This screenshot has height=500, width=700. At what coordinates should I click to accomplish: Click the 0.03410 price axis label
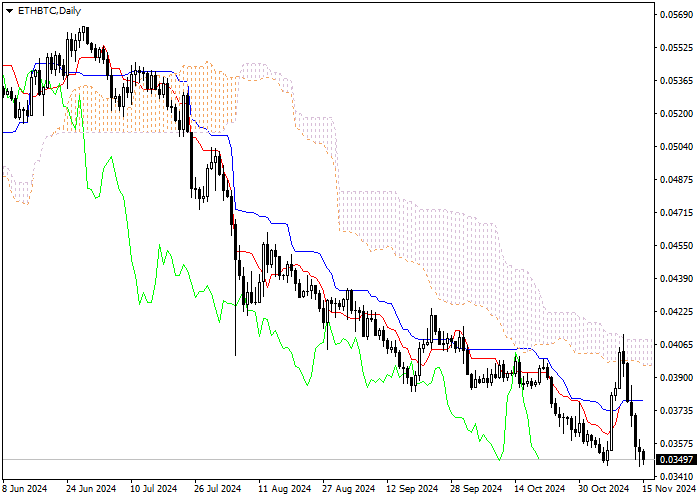point(676,476)
